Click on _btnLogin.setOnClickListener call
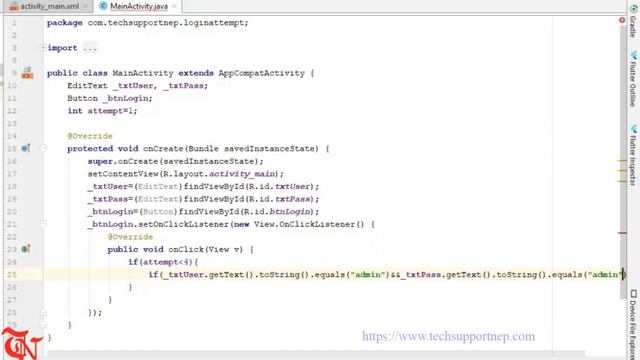640x360 pixels. (231, 224)
